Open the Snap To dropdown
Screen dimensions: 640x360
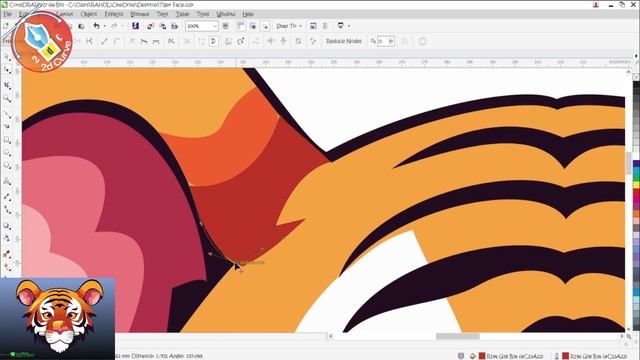(x=289, y=26)
